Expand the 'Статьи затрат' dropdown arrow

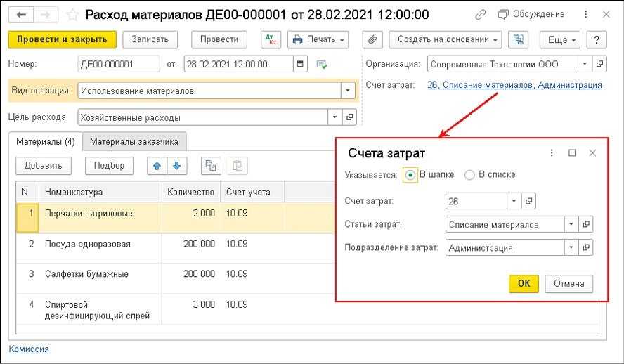571,225
